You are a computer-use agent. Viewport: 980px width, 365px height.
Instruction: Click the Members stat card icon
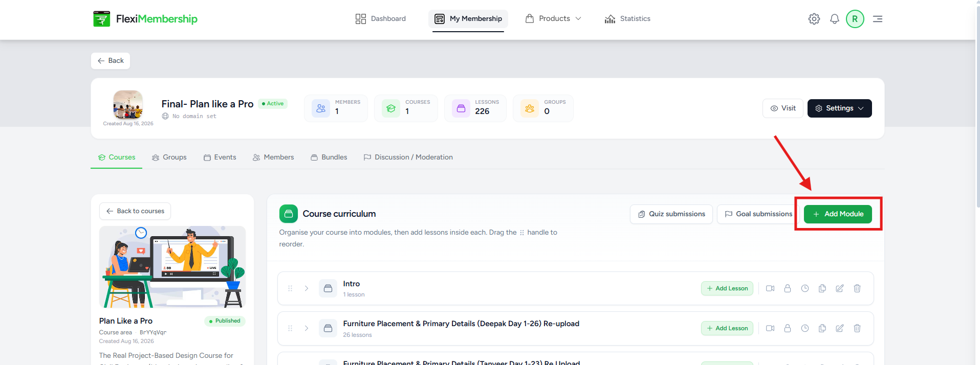pyautogui.click(x=321, y=108)
